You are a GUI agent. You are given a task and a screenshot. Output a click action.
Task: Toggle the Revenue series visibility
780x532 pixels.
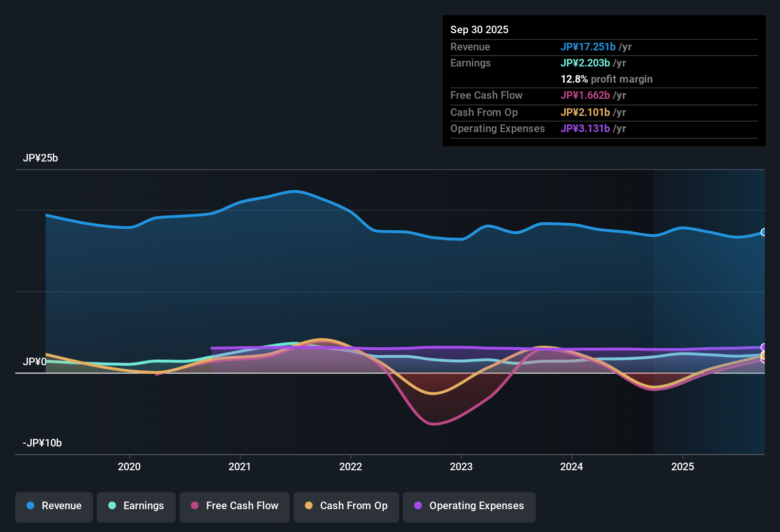point(54,506)
